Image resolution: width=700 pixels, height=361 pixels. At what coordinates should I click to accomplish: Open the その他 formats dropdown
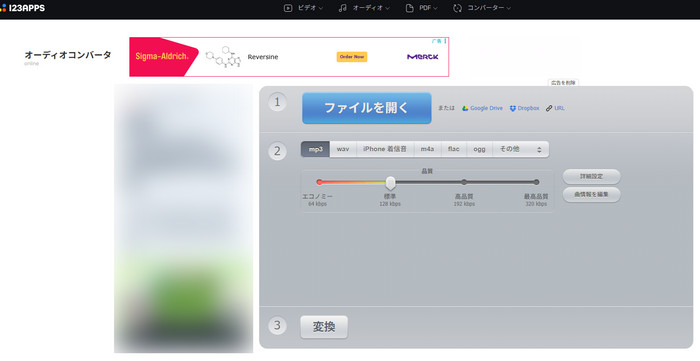pyautogui.click(x=521, y=149)
